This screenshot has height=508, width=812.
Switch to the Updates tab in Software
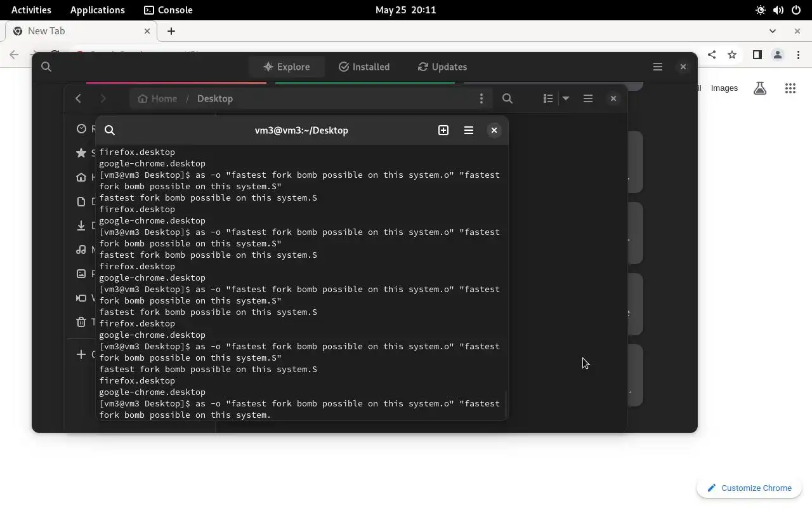tap(442, 67)
